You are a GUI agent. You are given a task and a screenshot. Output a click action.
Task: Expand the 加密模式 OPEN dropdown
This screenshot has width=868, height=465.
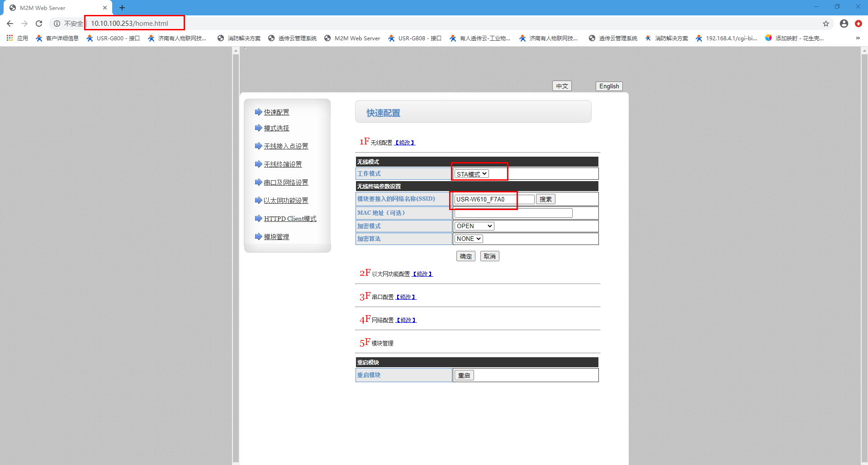[x=474, y=226]
